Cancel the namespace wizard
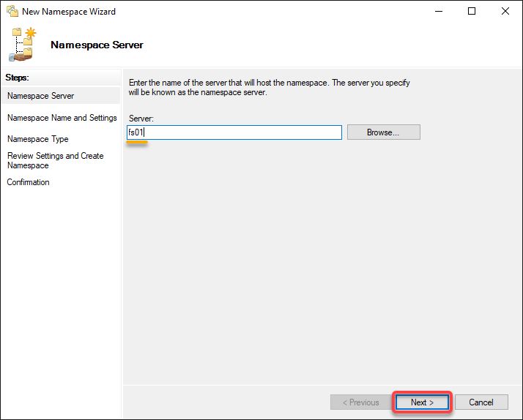This screenshot has width=523, height=420. [481, 402]
